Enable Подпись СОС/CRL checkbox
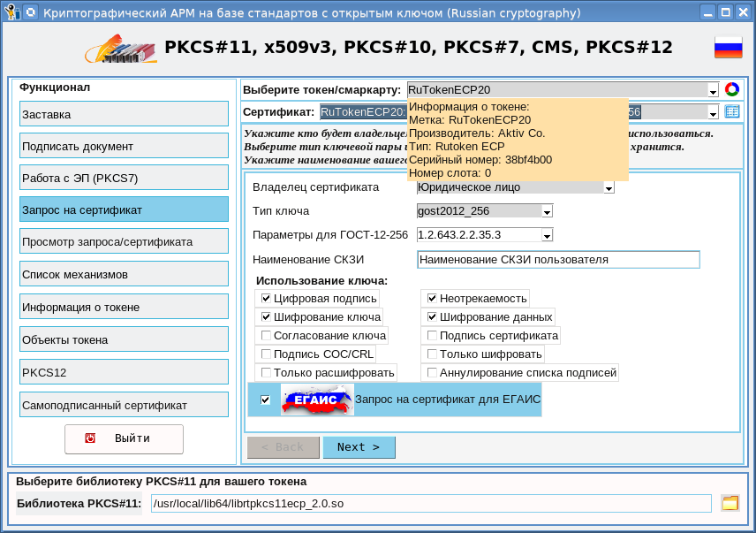Viewport: 756px width, 533px height. (x=266, y=354)
